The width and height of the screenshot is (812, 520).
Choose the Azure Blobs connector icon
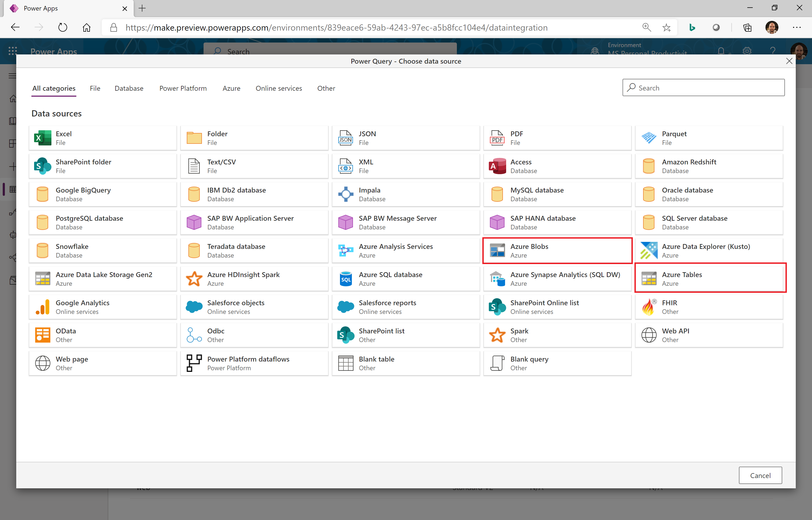point(497,251)
